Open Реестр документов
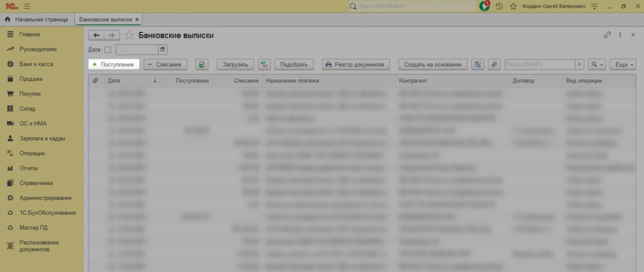This screenshot has width=644, height=272. click(356, 64)
